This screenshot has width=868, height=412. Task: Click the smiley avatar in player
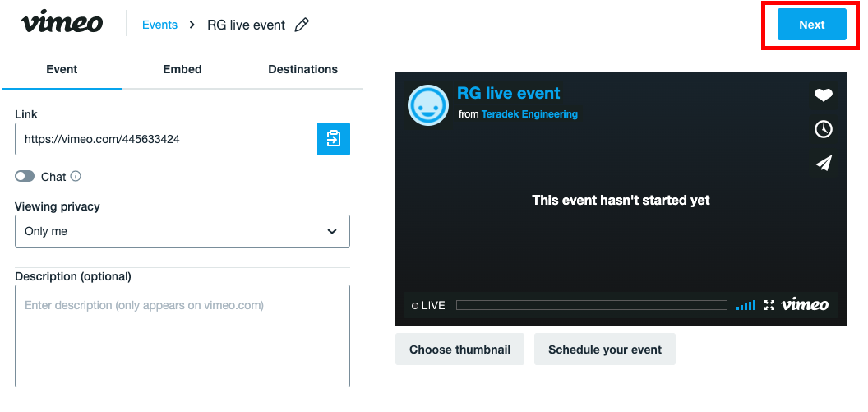coord(427,105)
